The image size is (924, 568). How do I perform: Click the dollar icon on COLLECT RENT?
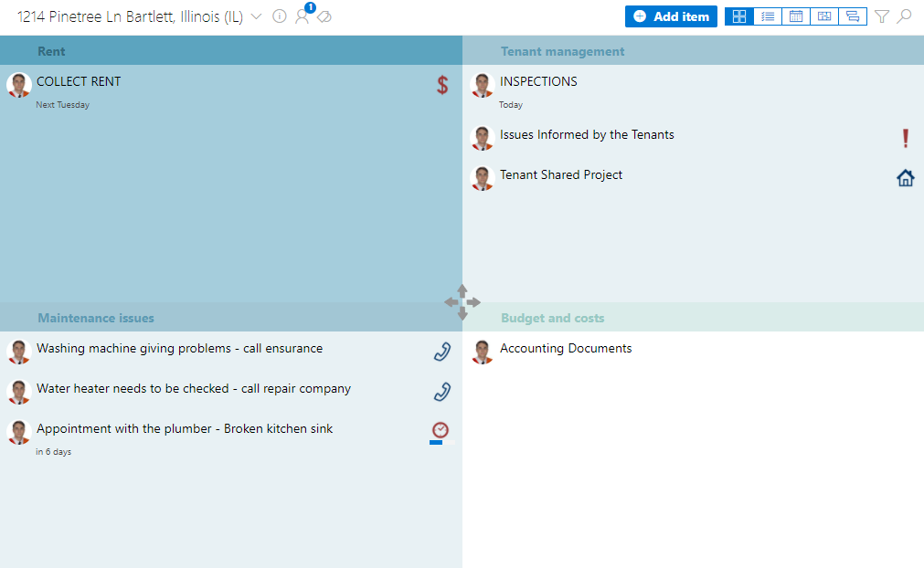pos(442,86)
